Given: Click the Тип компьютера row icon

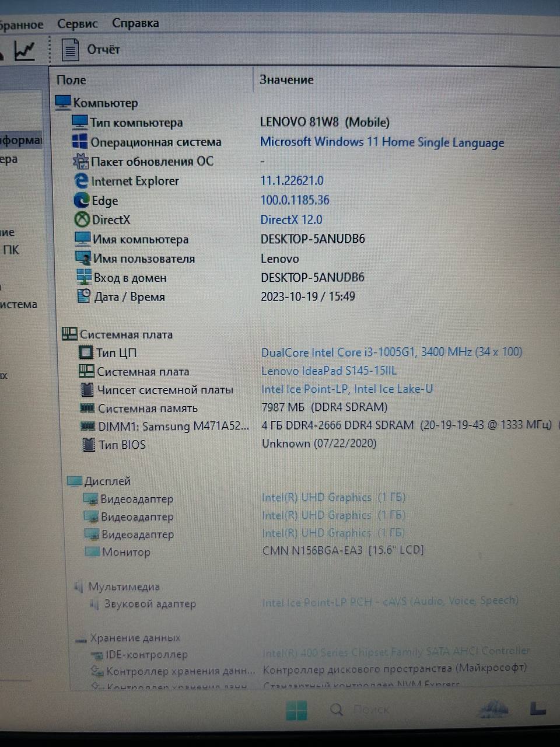Looking at the screenshot, I should click(79, 122).
